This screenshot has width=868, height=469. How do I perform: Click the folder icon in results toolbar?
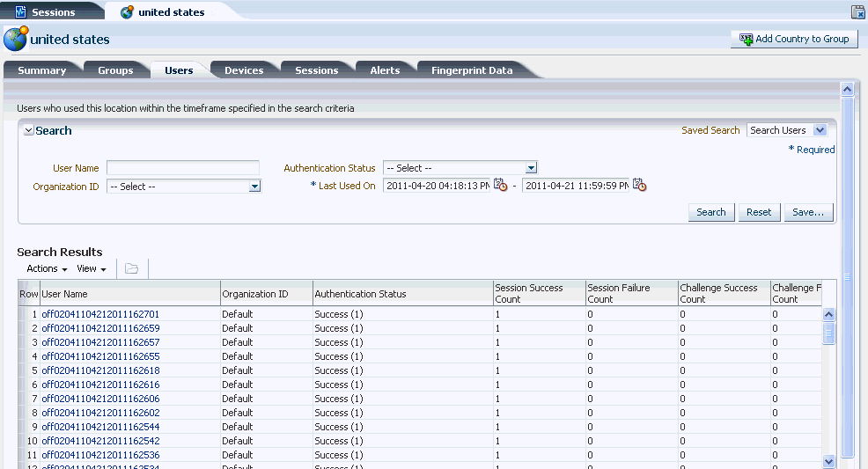131,268
